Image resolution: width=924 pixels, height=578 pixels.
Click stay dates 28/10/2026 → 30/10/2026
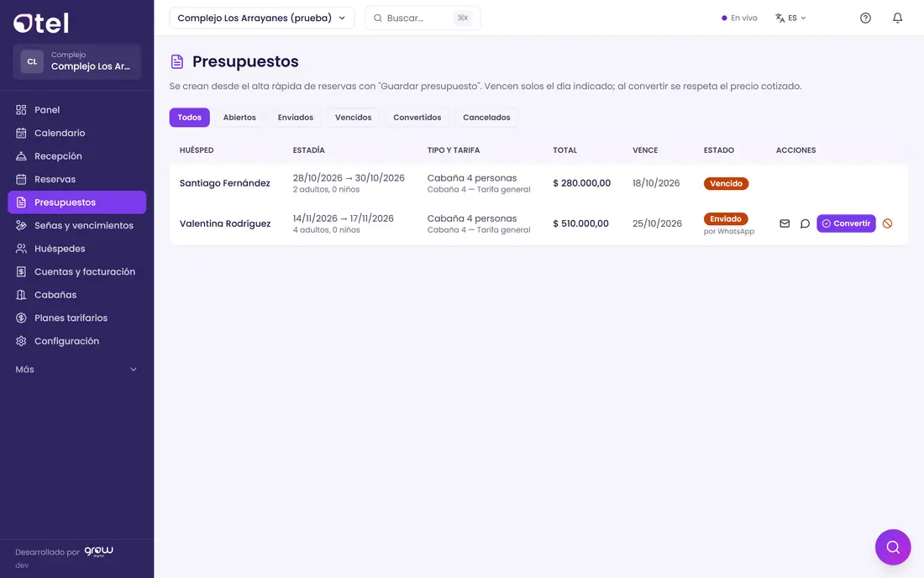coord(349,178)
